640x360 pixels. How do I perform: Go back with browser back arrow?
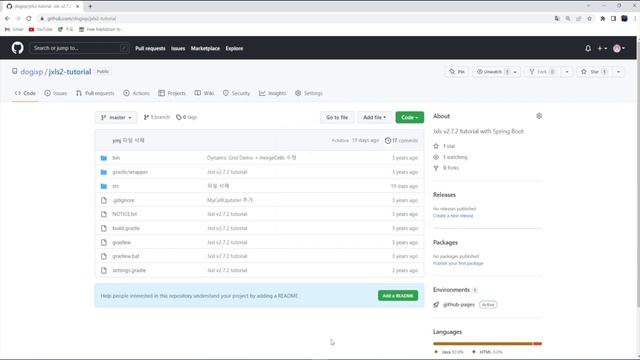point(7,18)
